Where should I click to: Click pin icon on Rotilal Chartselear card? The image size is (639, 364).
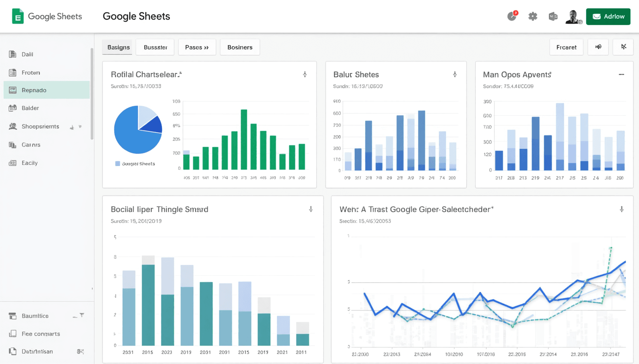pos(305,75)
